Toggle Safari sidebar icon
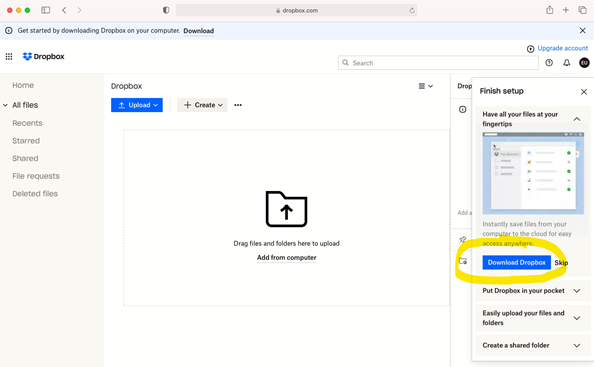Screen dimensions: 594x367 point(45,10)
